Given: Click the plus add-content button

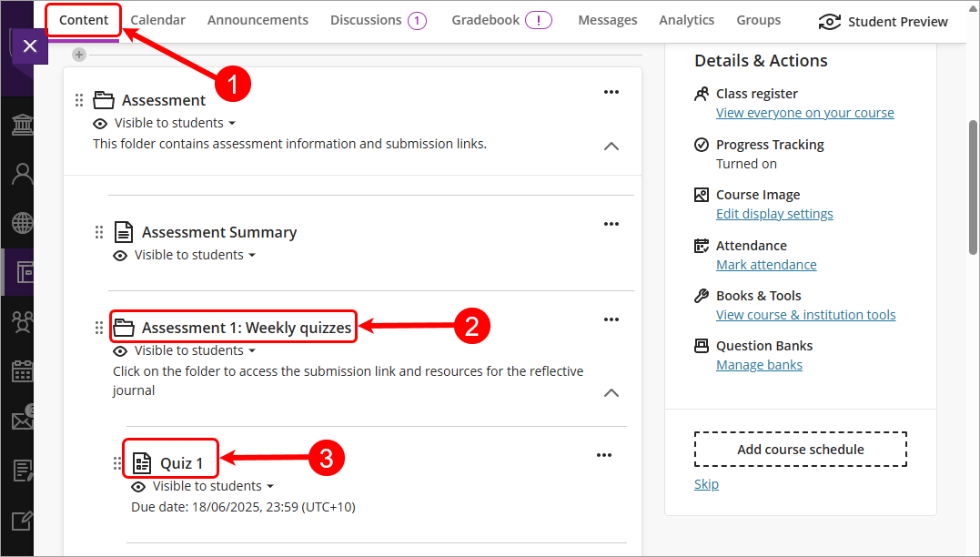Looking at the screenshot, I should [79, 55].
